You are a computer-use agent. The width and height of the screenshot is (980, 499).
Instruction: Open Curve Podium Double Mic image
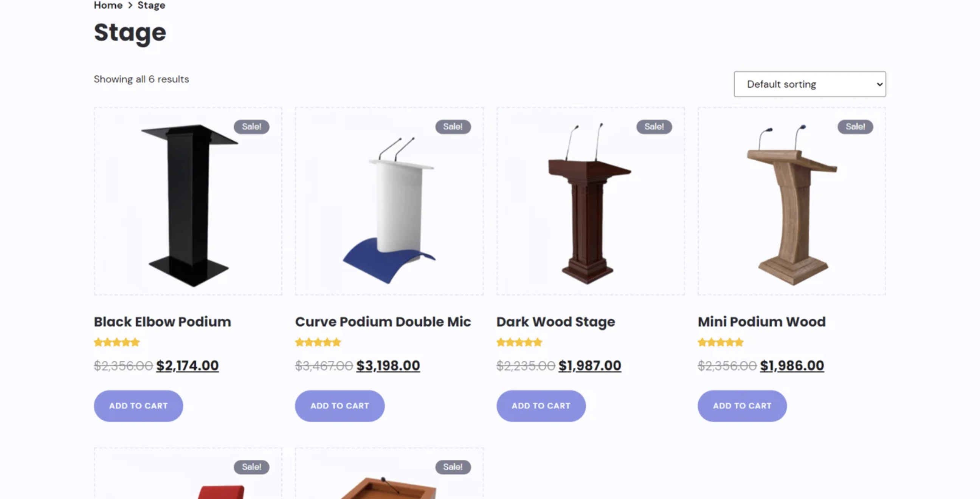point(389,201)
